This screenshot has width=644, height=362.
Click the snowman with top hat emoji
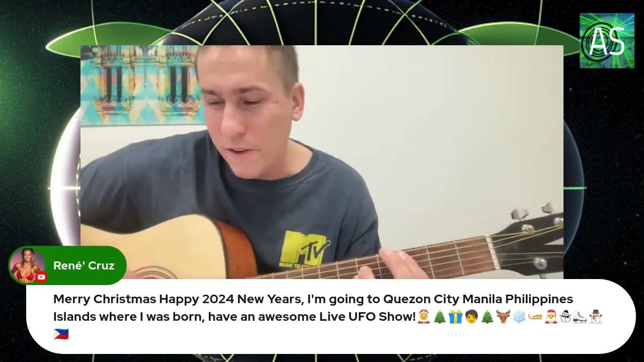click(596, 317)
